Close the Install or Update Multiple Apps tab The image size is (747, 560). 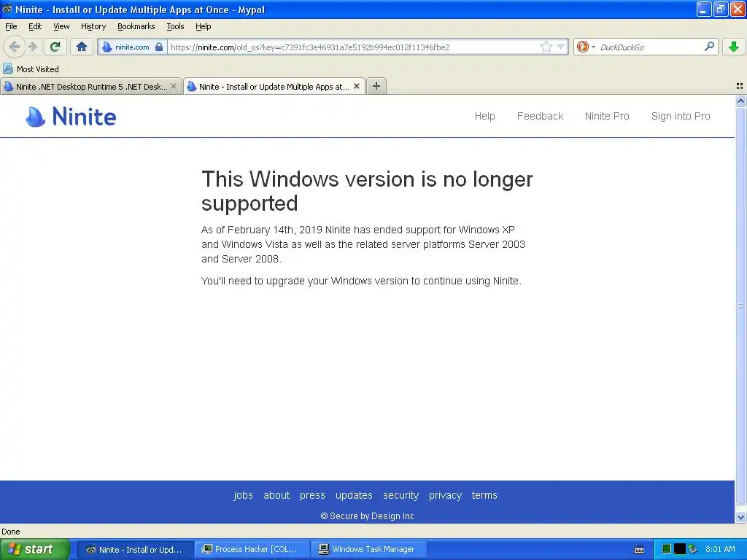click(x=356, y=86)
